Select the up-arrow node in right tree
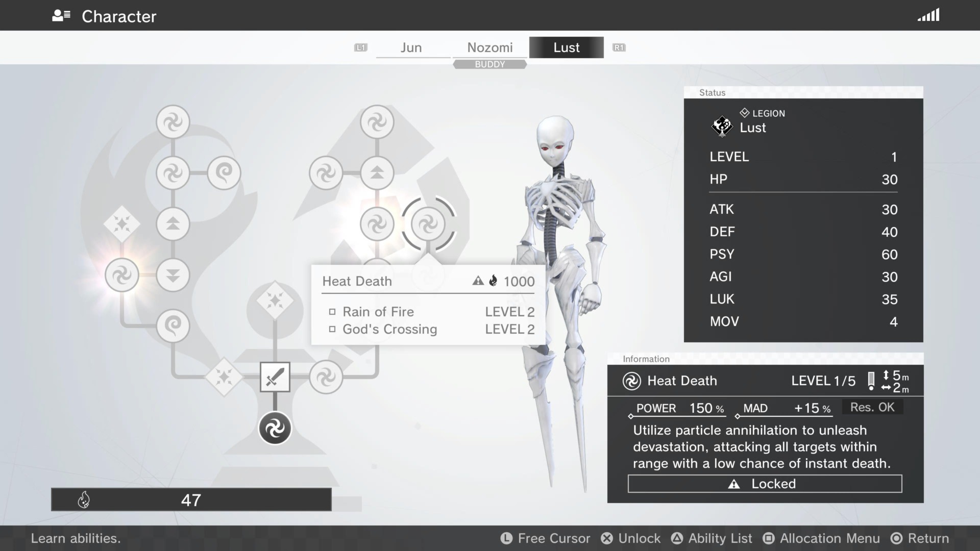The image size is (980, 551). [x=377, y=173]
